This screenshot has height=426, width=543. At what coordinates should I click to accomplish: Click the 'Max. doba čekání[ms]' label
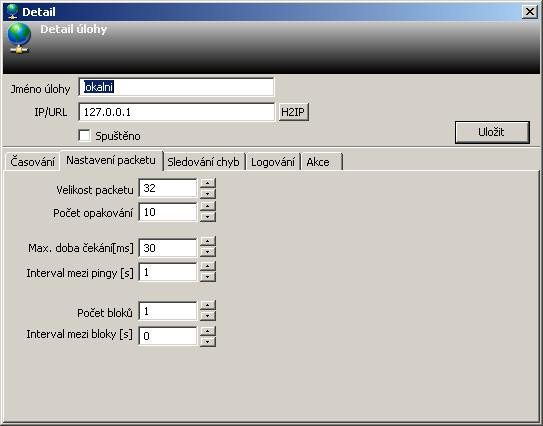[x=81, y=248]
